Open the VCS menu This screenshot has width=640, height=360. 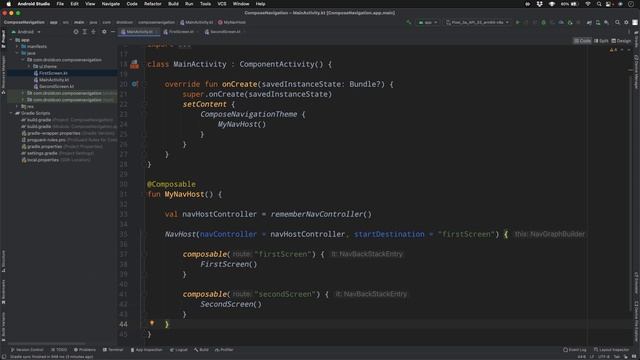tap(222, 4)
